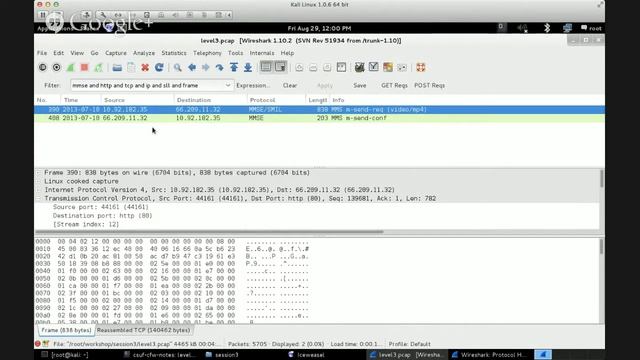
Task: Edit capture filters icon
Action: click(x=360, y=67)
